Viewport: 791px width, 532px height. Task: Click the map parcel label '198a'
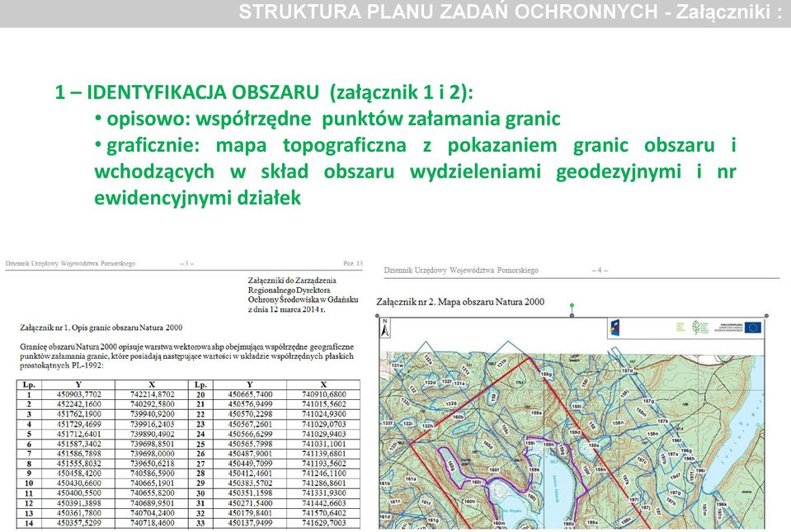point(593,523)
